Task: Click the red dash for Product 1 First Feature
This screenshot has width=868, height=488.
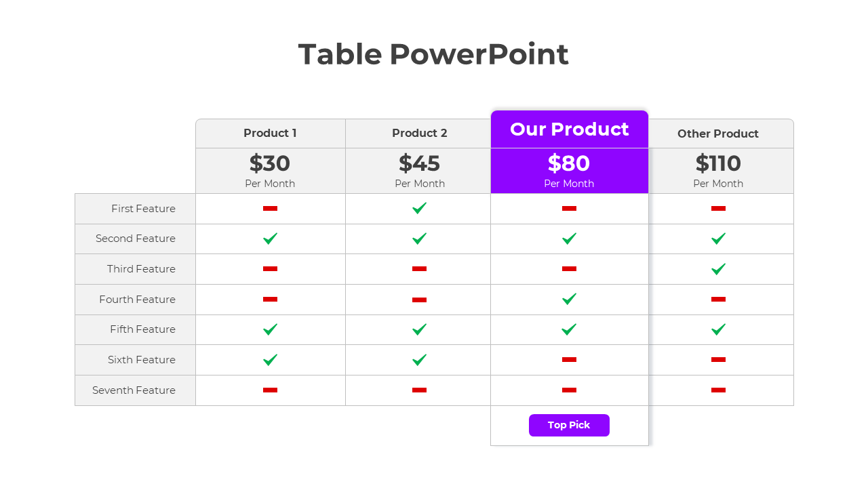Action: [x=270, y=208]
